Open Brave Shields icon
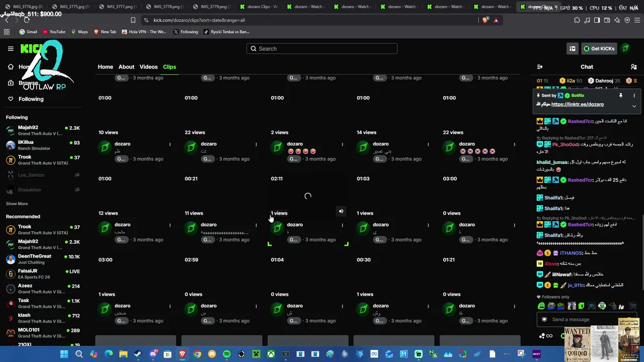This screenshot has height=362, width=644. (485, 20)
